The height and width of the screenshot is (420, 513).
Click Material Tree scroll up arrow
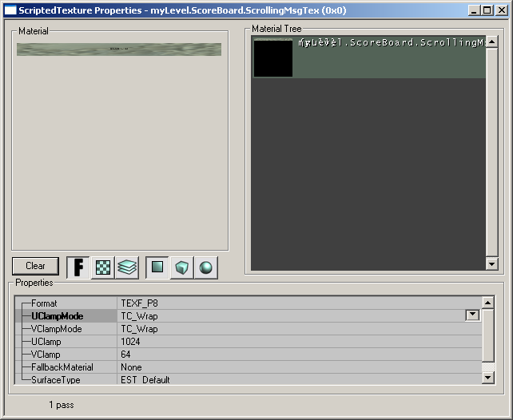(492, 42)
